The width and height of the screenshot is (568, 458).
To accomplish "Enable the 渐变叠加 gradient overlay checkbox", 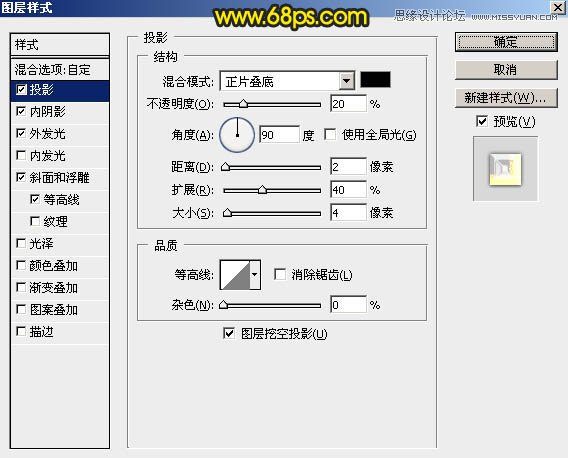I will click(21, 287).
